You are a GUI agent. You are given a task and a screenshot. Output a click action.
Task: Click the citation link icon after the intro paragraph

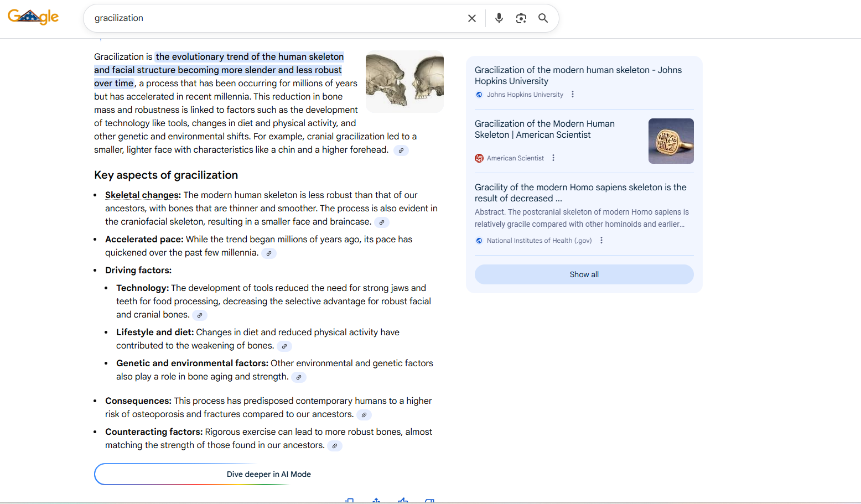[x=401, y=150]
